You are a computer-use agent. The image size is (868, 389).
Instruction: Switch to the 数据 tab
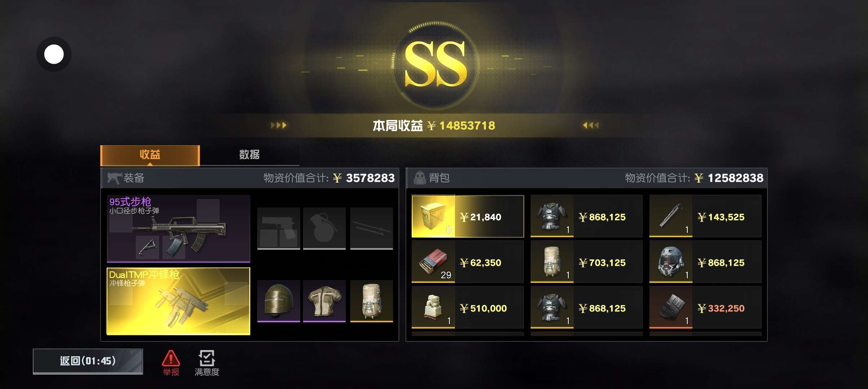click(249, 155)
